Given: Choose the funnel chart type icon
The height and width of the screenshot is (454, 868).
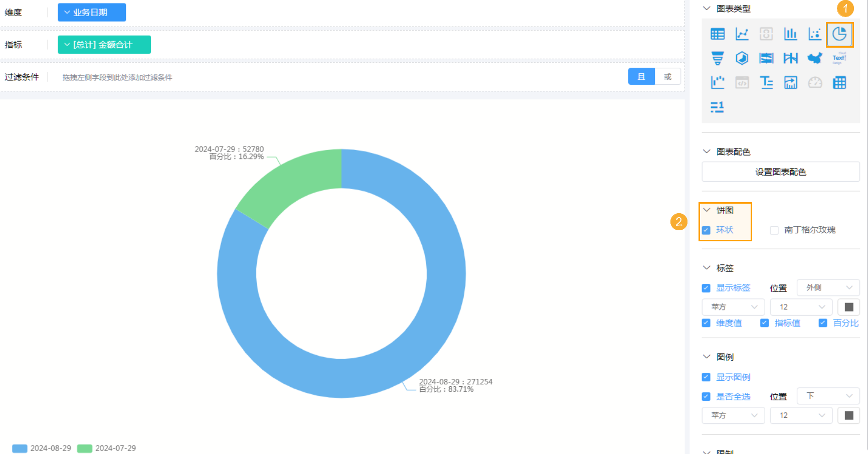Looking at the screenshot, I should pos(717,58).
